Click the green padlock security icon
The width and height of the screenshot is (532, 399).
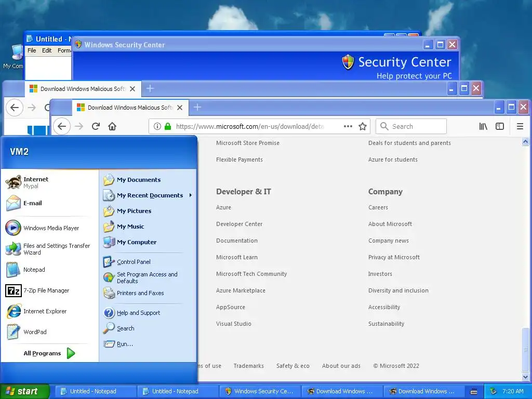[168, 127]
